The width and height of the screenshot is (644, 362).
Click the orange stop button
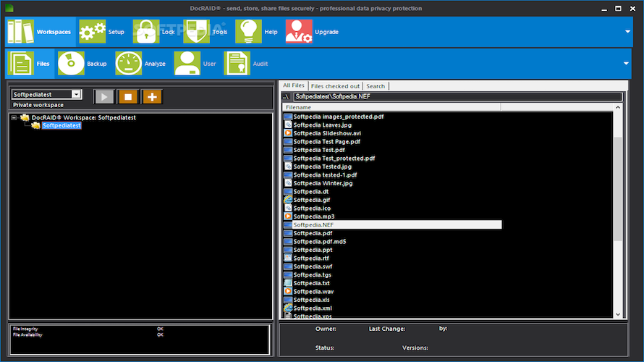[x=128, y=97]
